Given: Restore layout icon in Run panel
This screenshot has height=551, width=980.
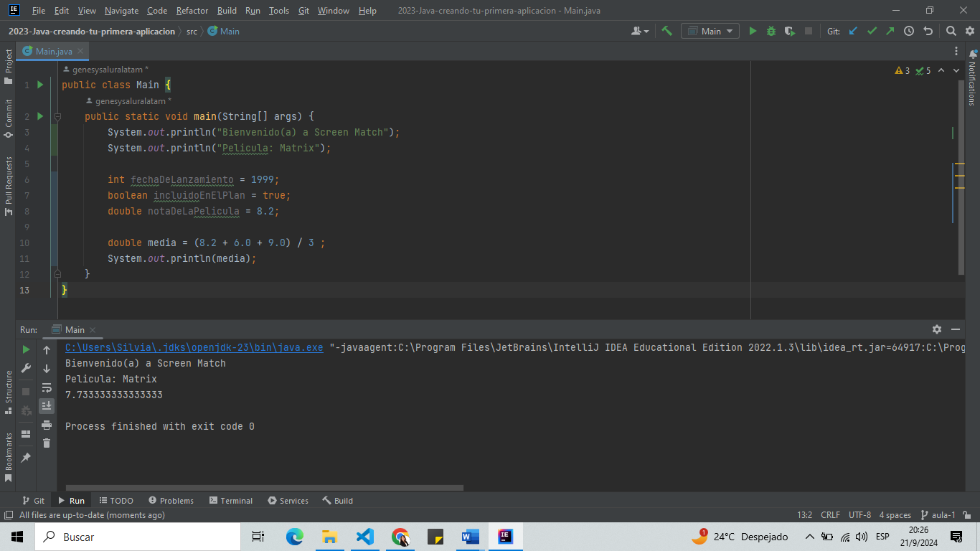Looking at the screenshot, I should [x=26, y=434].
